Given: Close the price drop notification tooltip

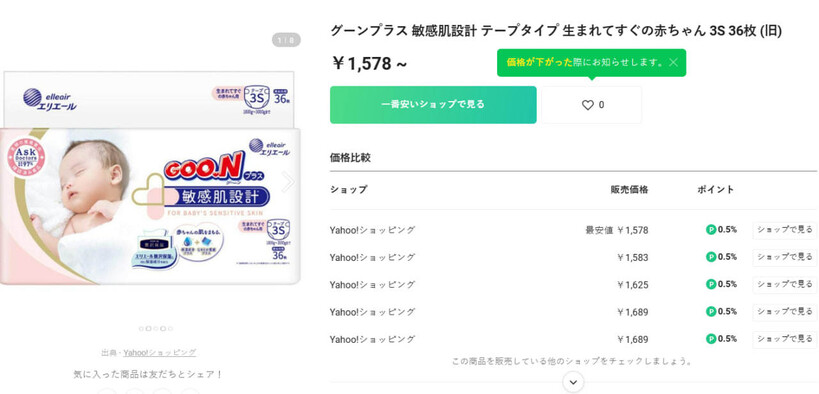Looking at the screenshot, I should tap(673, 63).
